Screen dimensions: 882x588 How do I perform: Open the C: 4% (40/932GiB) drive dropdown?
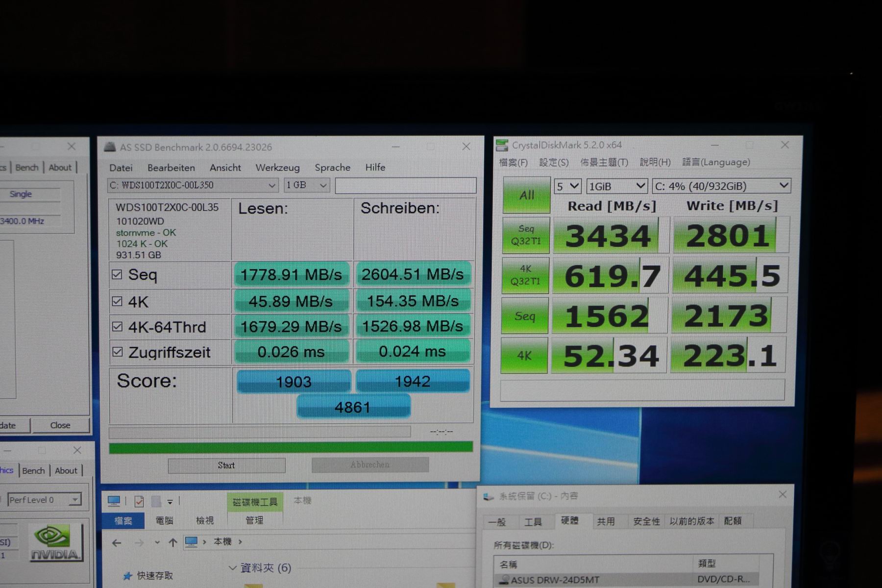pyautogui.click(x=721, y=186)
